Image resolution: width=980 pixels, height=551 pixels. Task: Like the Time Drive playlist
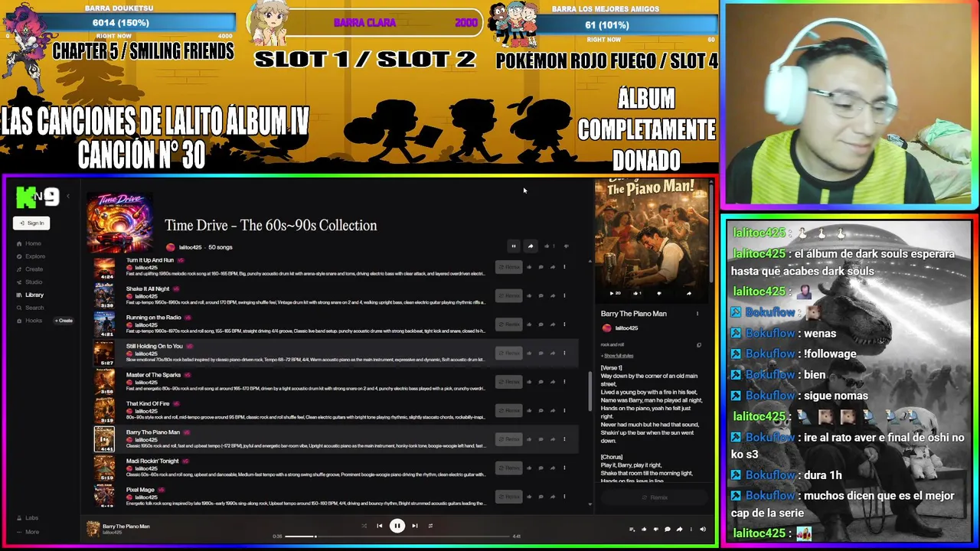548,246
